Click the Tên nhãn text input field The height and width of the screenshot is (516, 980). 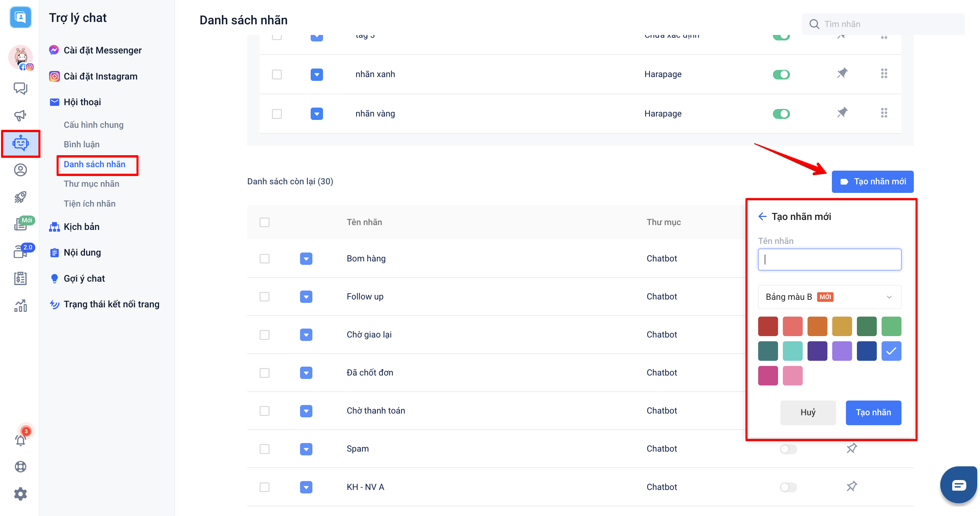(829, 259)
